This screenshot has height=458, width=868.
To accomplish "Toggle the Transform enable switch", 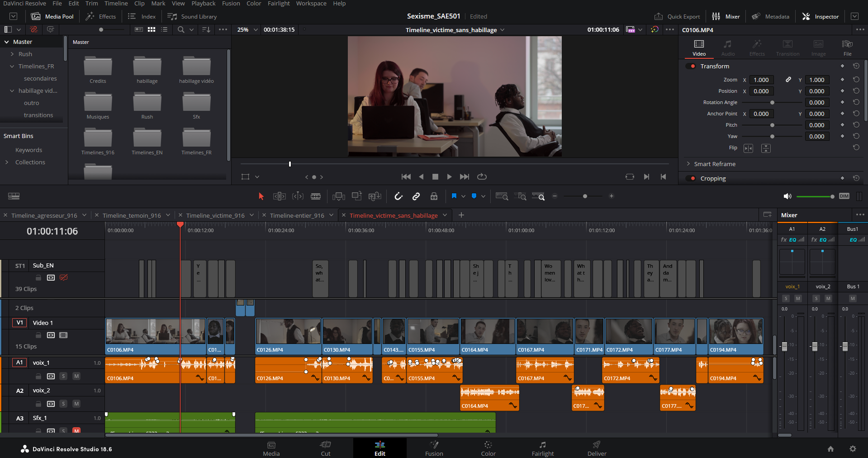I will 691,66.
